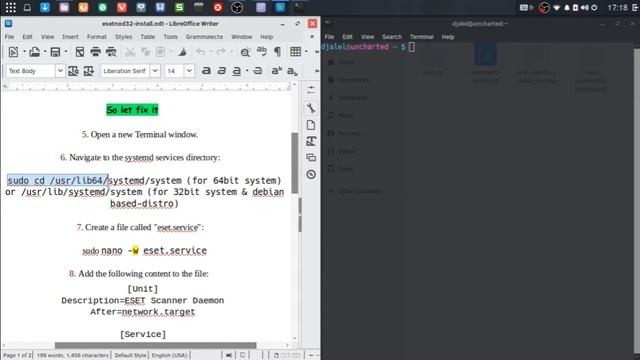Click New Style from Selection icon
Screen dimensions: 640x360
coord(89,71)
